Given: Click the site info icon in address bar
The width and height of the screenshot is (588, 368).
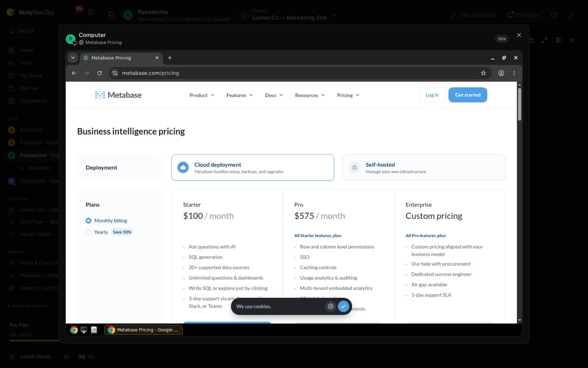Looking at the screenshot, I should point(115,73).
